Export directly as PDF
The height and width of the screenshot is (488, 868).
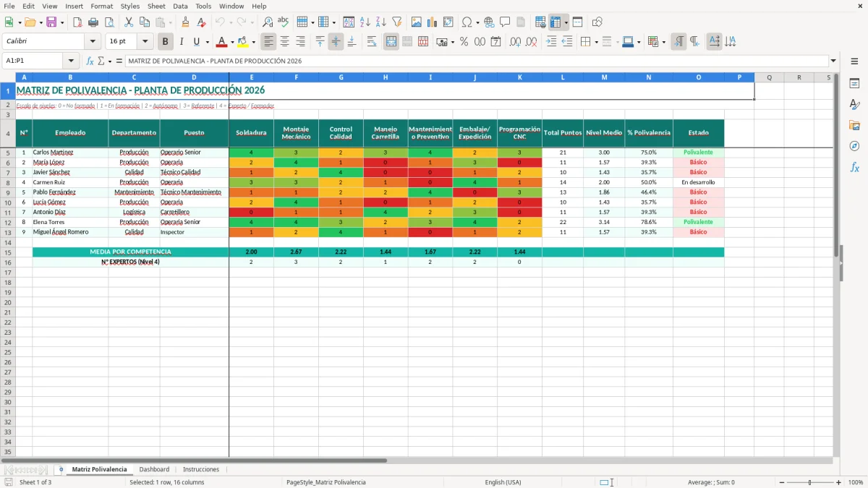point(77,22)
